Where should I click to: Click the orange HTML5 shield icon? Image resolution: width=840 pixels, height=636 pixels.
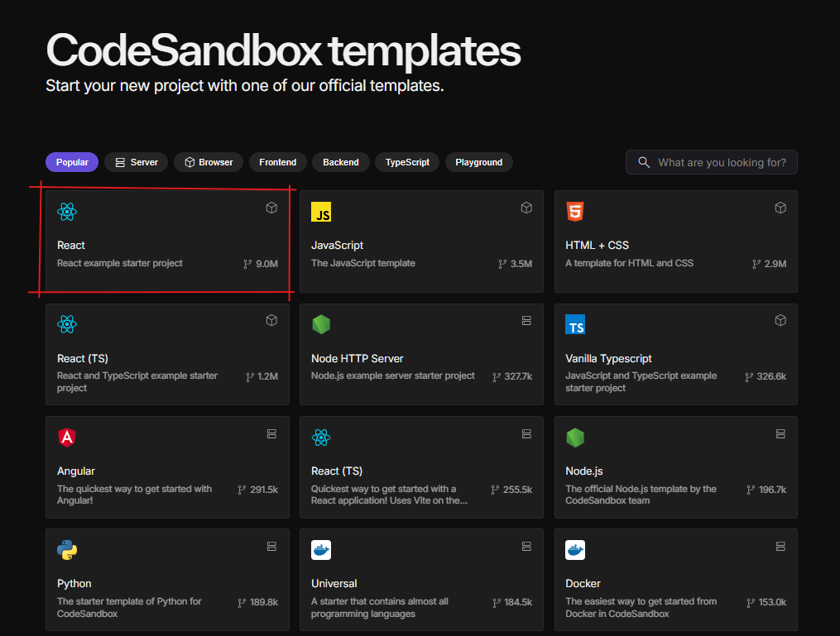click(575, 213)
